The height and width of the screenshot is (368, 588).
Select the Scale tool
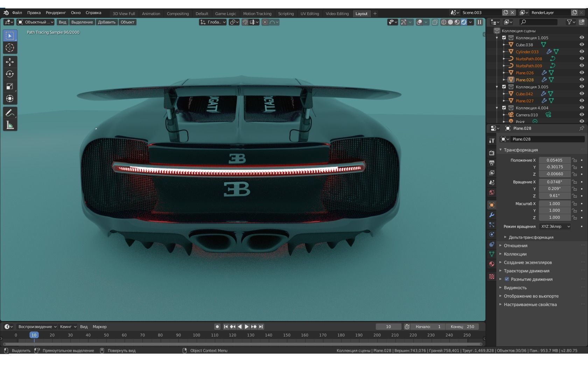click(10, 86)
